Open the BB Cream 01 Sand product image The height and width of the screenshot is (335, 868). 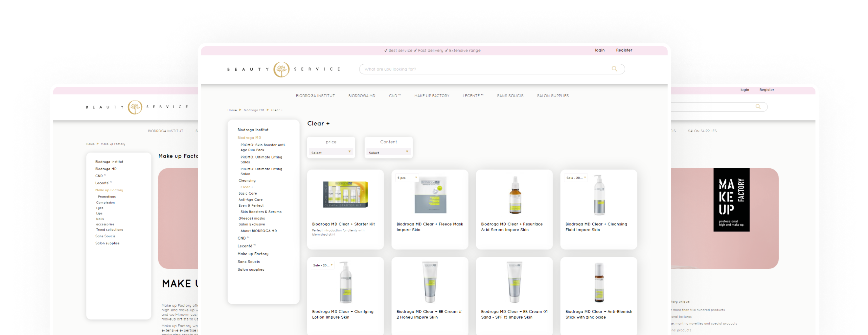click(x=514, y=282)
